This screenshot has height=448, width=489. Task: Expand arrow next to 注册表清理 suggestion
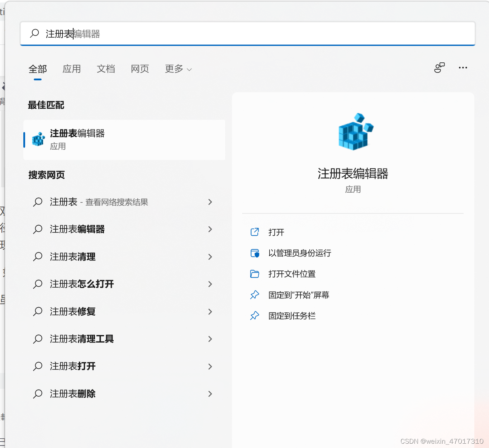(210, 257)
